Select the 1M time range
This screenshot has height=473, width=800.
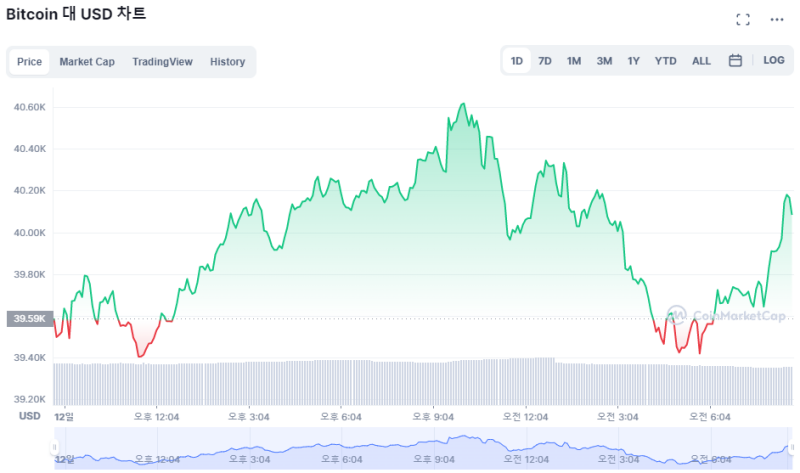coord(573,61)
